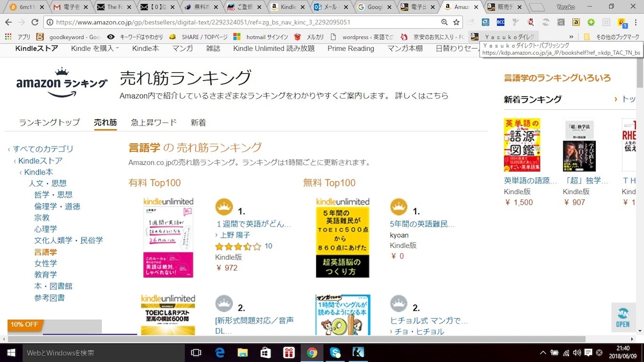Select 心理学 category
This screenshot has height=362, width=644.
[x=45, y=229]
